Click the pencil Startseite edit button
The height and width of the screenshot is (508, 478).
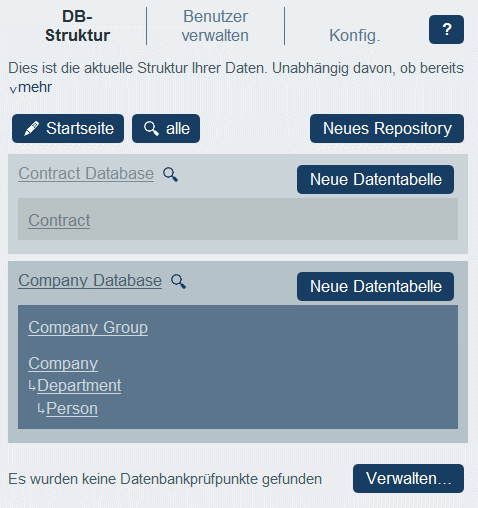coord(68,129)
